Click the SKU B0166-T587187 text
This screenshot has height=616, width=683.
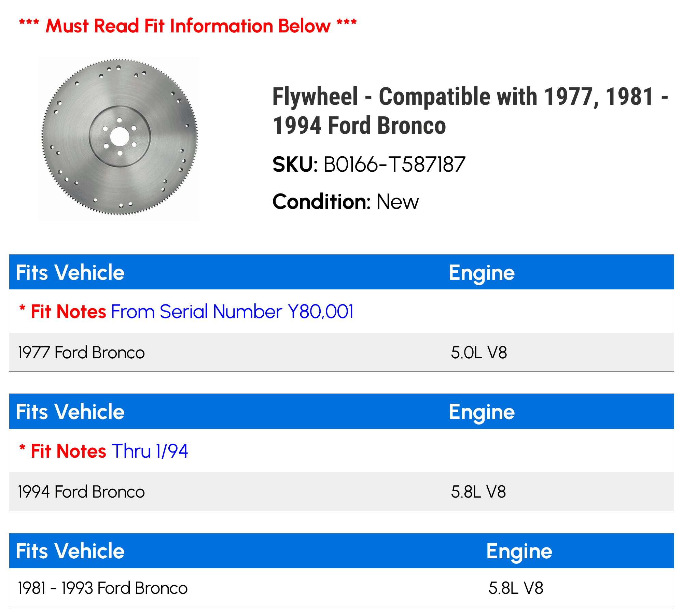point(369,164)
